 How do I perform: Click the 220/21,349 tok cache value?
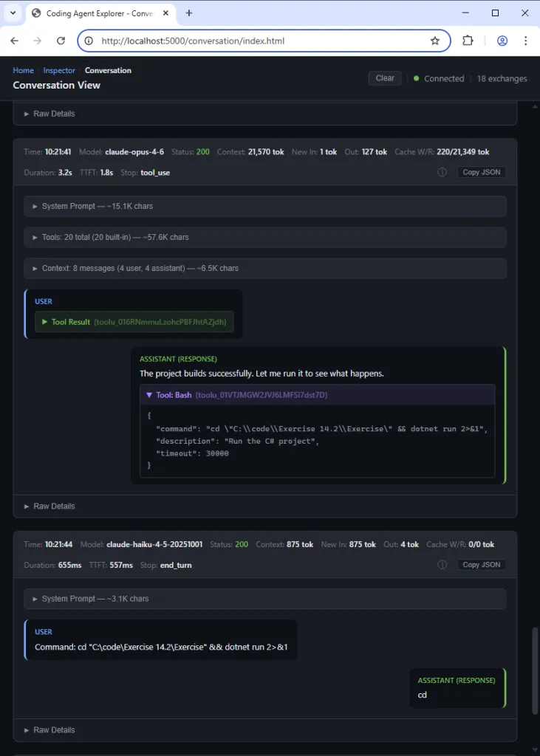tap(462, 152)
